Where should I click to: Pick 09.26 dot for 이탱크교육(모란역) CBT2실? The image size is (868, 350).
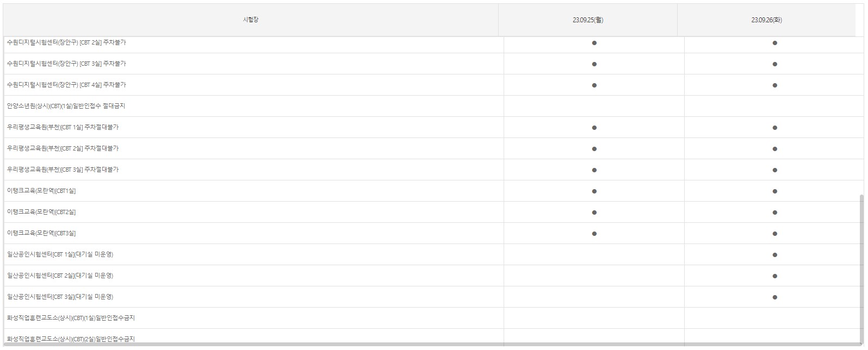[774, 212]
